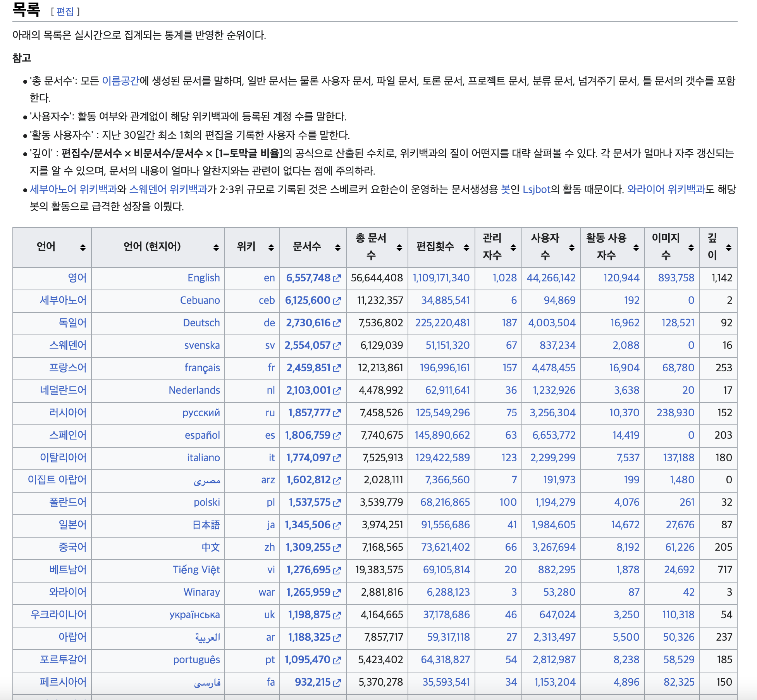Sort by 사용자 수 column arrows

[x=571, y=247]
